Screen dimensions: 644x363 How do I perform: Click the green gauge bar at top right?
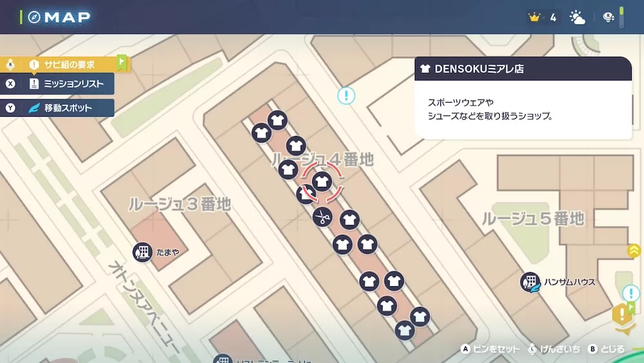(x=621, y=17)
